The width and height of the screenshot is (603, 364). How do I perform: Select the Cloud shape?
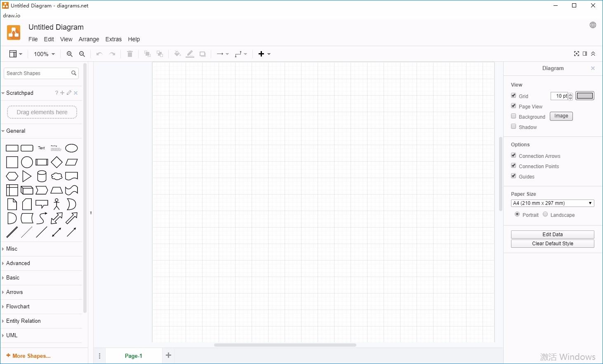[x=57, y=176]
